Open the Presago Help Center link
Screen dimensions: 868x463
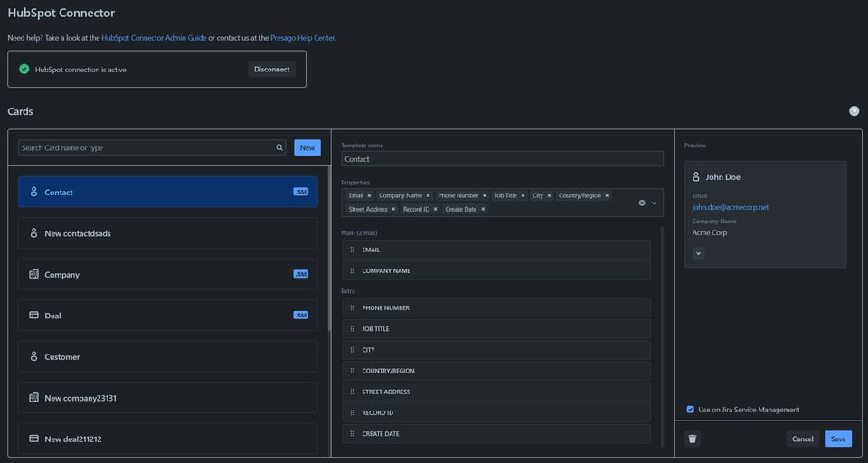pos(303,38)
